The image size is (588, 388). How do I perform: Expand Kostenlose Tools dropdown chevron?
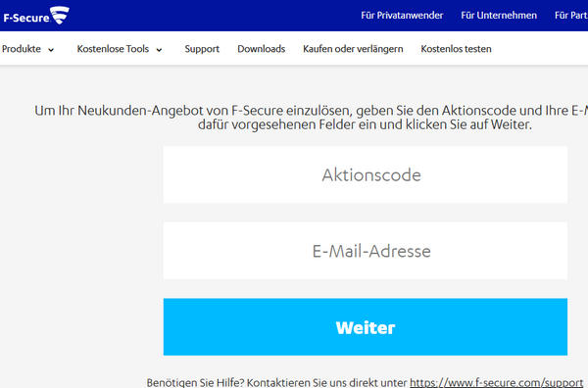[x=159, y=50]
